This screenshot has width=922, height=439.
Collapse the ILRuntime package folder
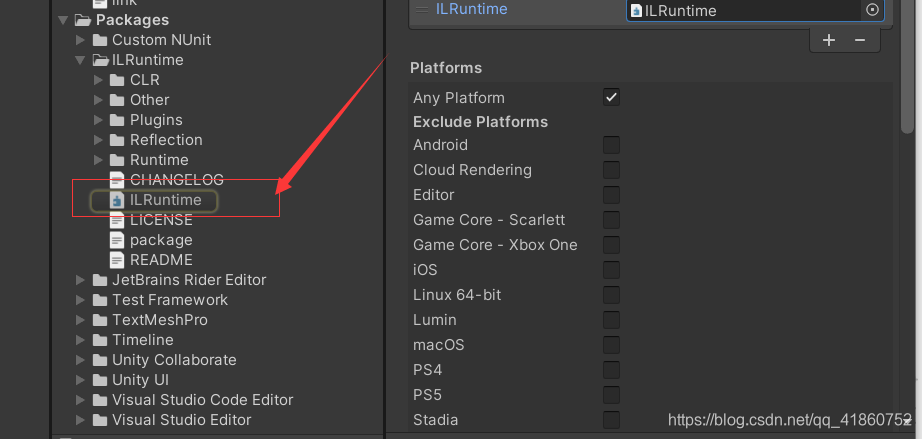click(x=81, y=60)
